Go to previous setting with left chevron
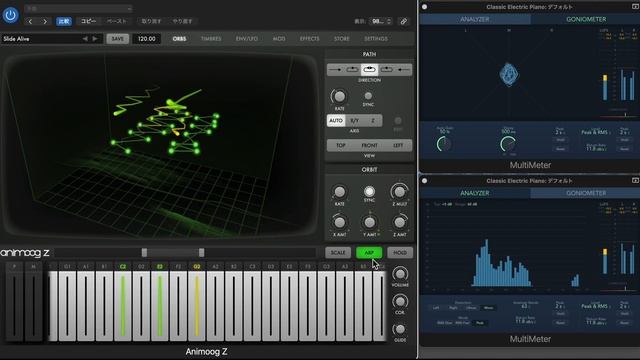 pos(30,21)
